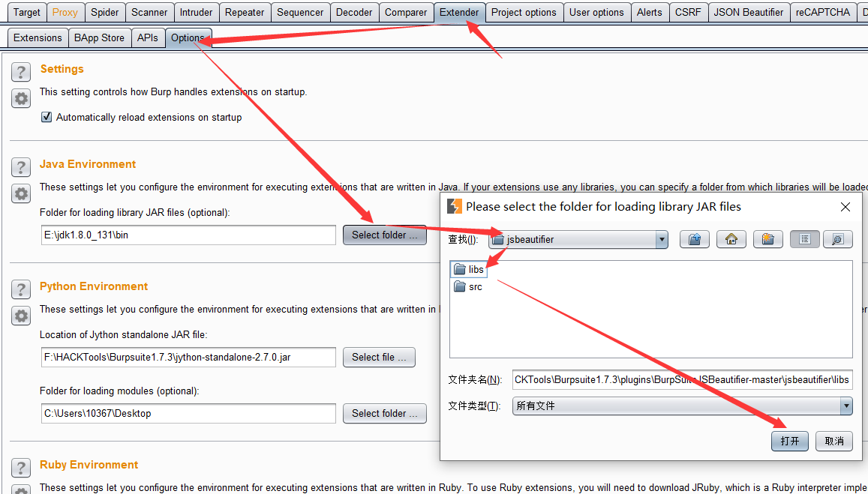Click the Settings section gear icon

click(x=21, y=98)
